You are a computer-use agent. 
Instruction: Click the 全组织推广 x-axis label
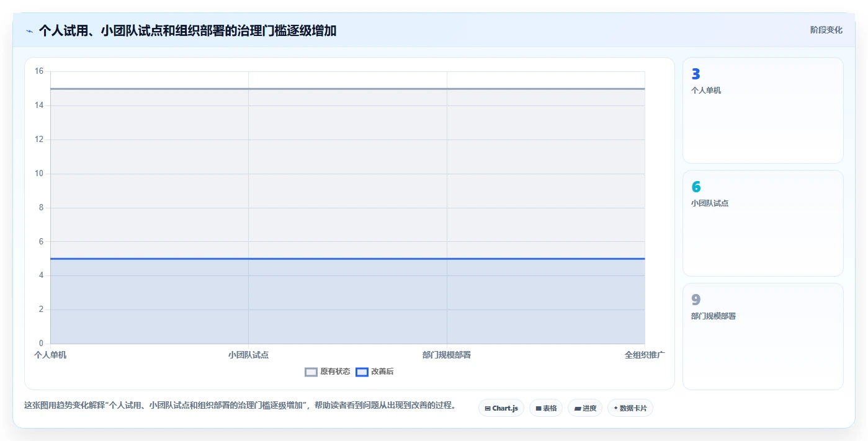pos(645,355)
